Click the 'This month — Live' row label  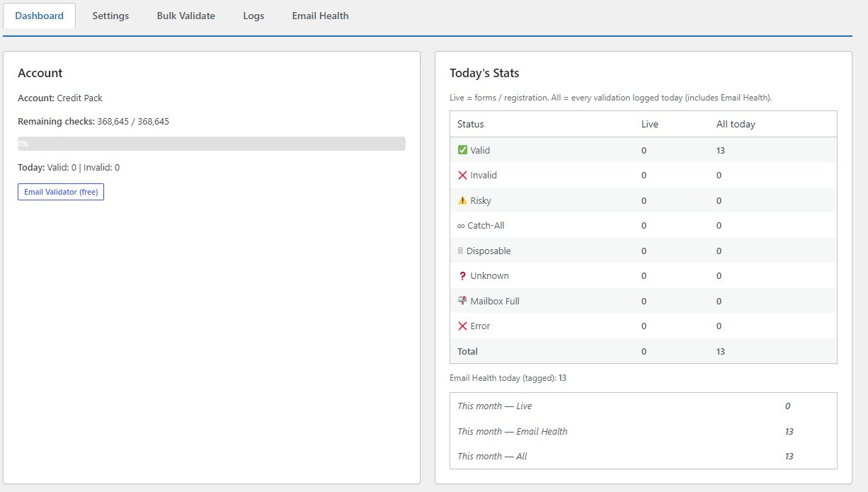(495, 406)
